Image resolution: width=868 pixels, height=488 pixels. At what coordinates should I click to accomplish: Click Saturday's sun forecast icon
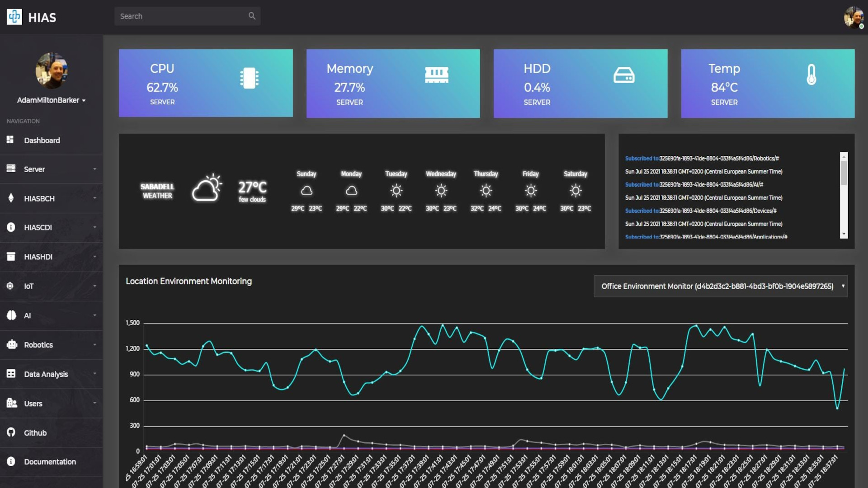click(576, 191)
